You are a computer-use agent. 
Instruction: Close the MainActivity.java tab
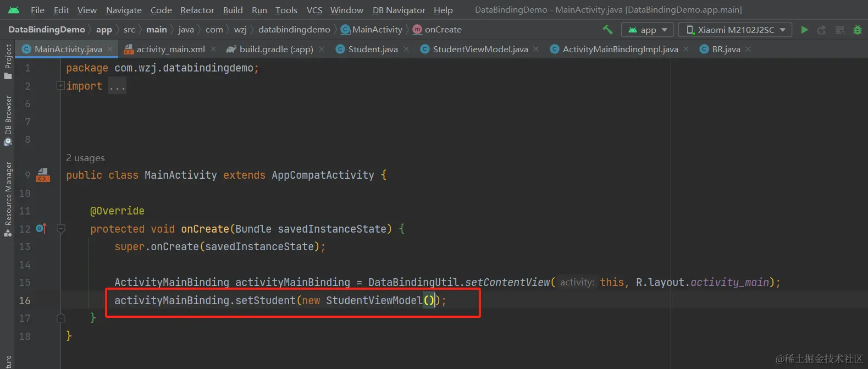[110, 49]
